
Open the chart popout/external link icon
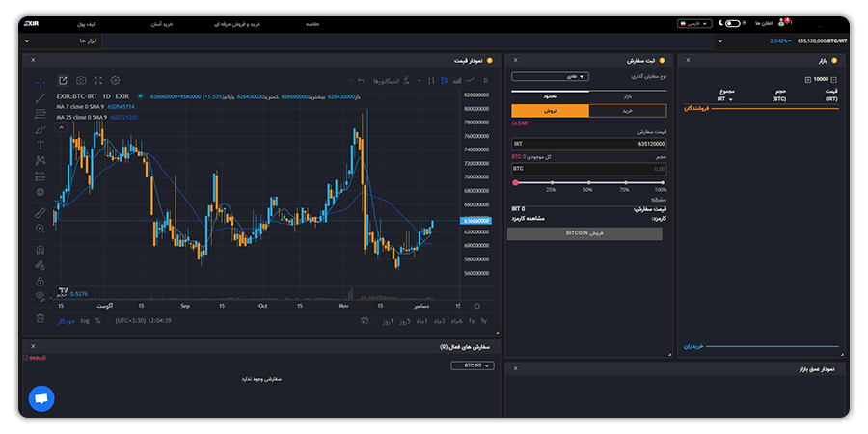(63, 80)
